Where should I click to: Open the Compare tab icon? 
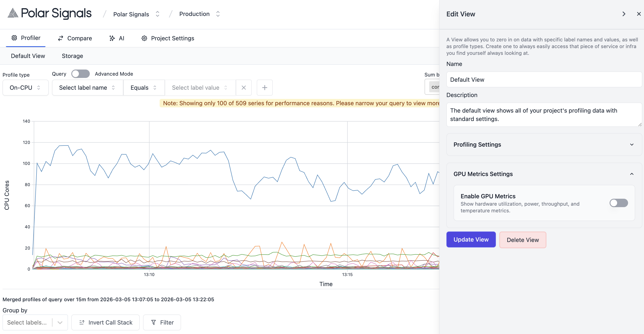[61, 38]
